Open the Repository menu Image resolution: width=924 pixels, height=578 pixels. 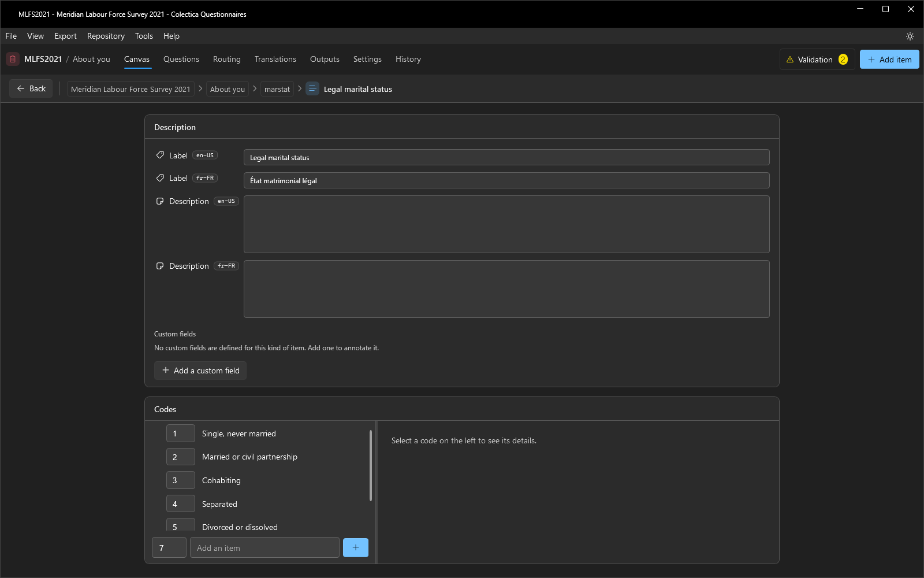point(106,36)
